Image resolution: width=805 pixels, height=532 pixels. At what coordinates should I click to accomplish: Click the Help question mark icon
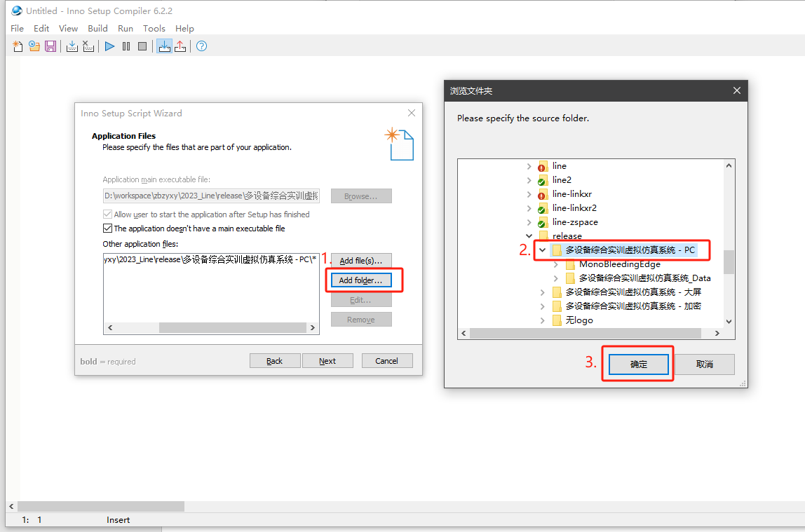pos(202,46)
